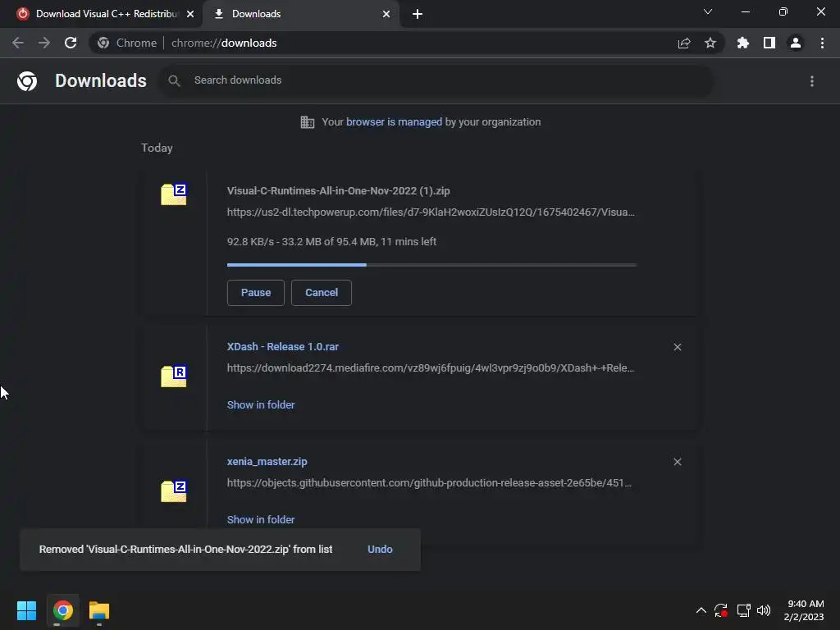Screen dimensions: 840x630
Task: Click download speed and time left text
Action: (331, 242)
